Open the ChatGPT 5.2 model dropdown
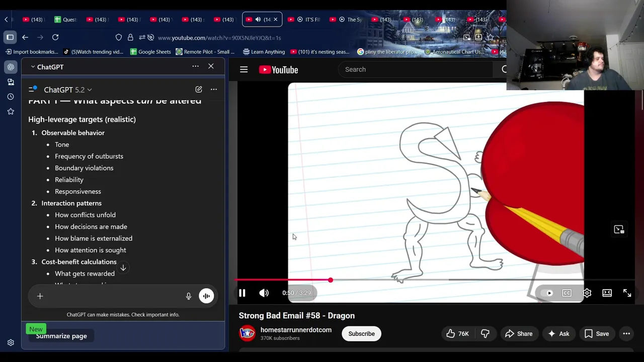The image size is (644, 362). 68,90
